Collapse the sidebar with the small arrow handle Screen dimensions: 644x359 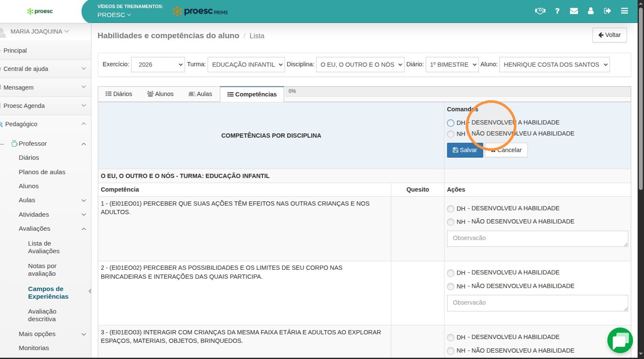click(x=89, y=291)
